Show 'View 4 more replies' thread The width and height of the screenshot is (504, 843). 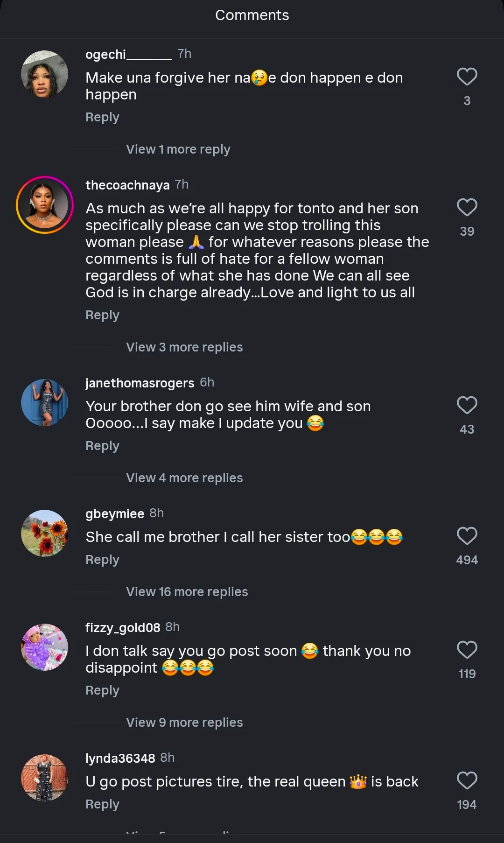pos(184,478)
